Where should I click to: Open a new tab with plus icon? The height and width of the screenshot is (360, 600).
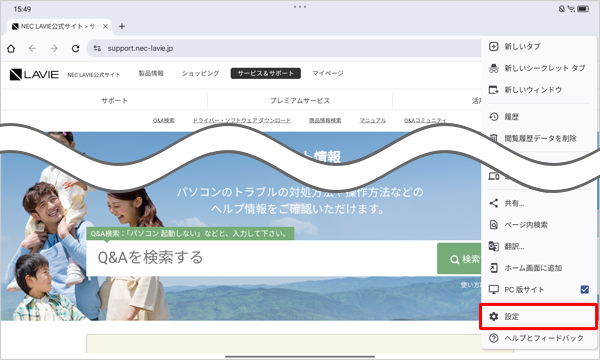click(122, 26)
